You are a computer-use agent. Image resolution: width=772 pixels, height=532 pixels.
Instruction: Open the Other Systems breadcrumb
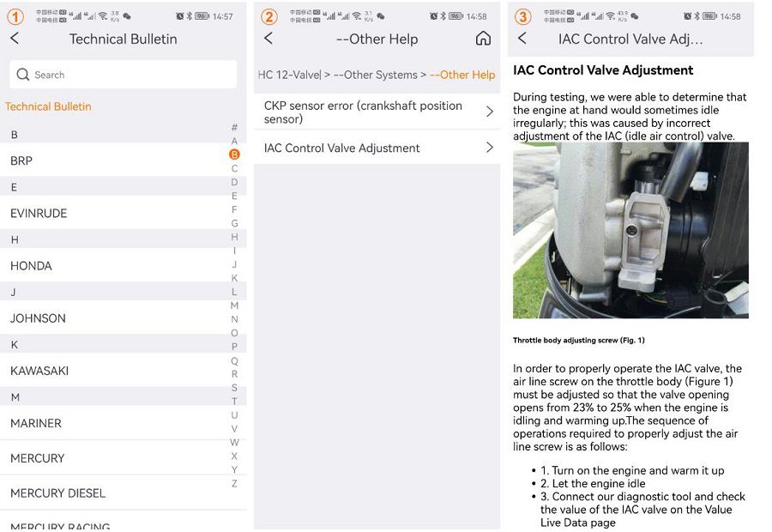click(x=375, y=75)
